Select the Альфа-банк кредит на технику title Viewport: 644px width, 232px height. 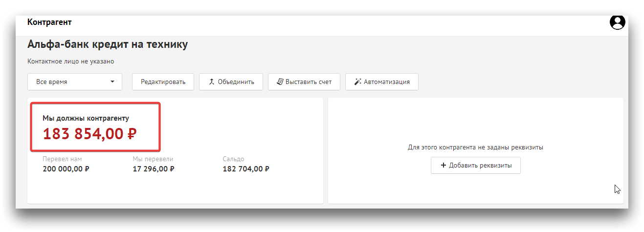click(x=108, y=45)
